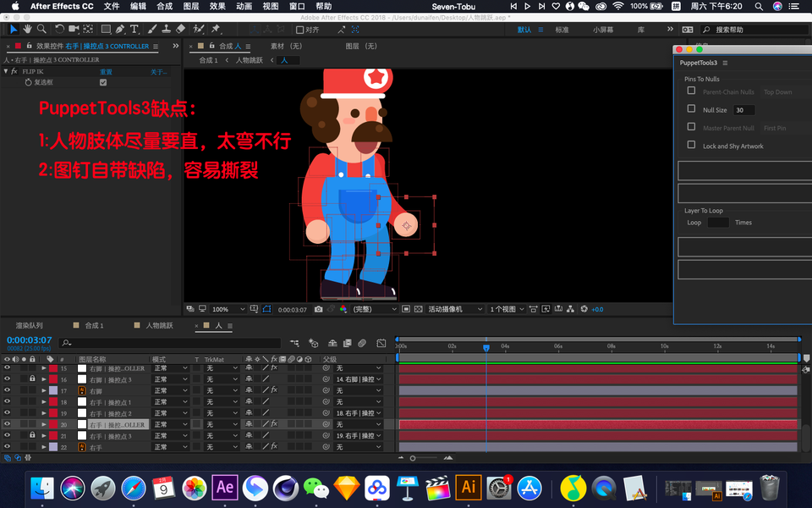Screen dimensions: 812x508
Task: Toggle the Null Size checkbox
Action: 691,109
